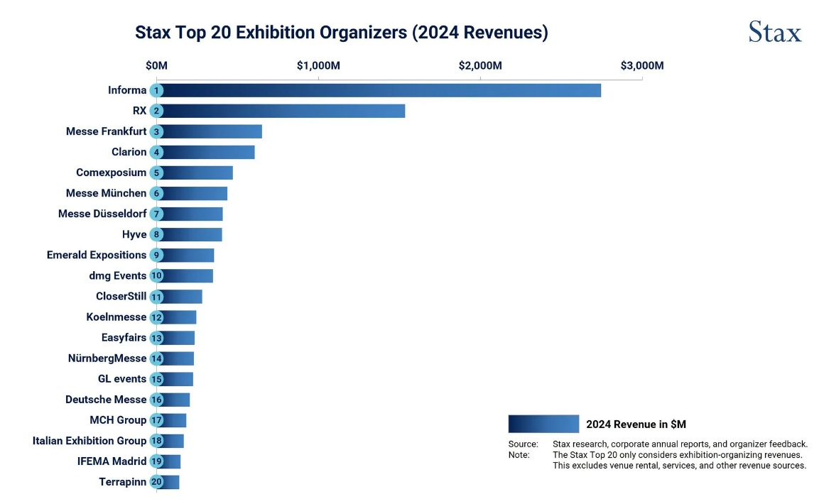Select the $3,000M axis label
Viewport: 824px width, 504px height.
tap(642, 66)
